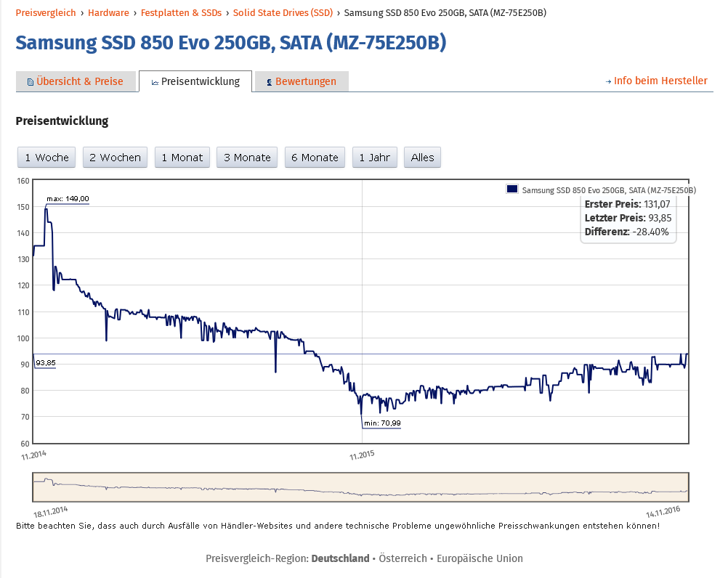Click the 93,85 current price label
The image size is (728, 578).
46,363
